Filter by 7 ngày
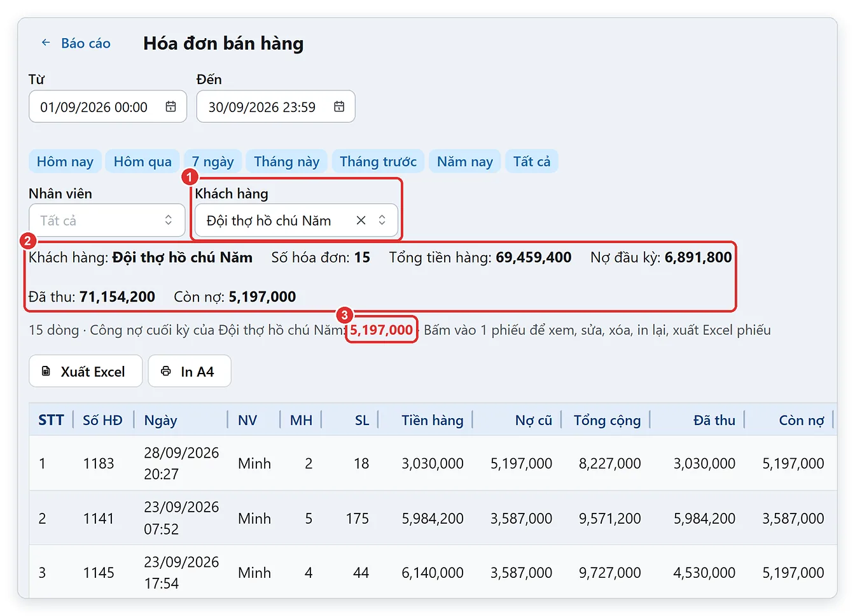 212,162
